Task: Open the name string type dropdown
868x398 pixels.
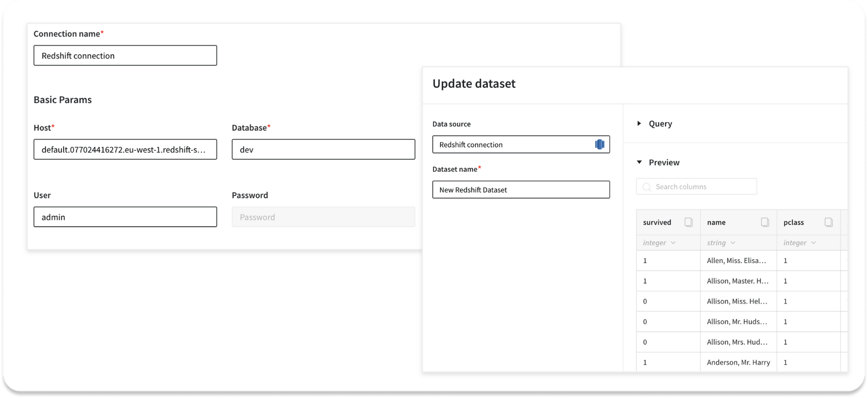Action: [x=722, y=243]
